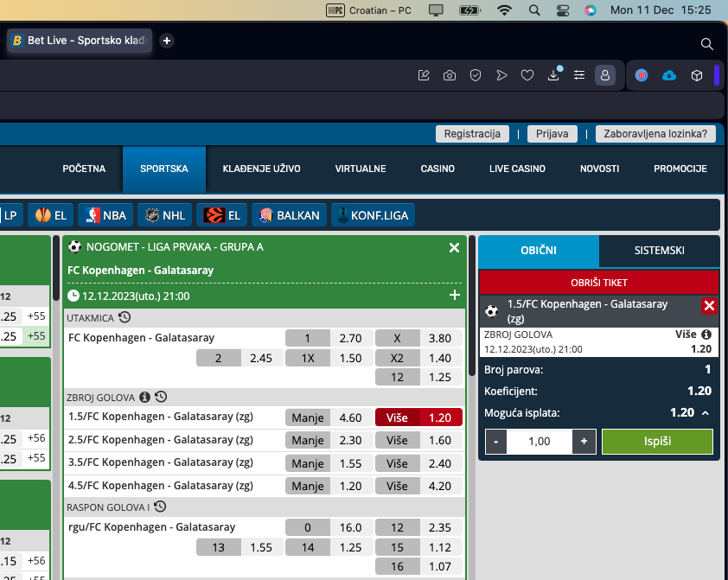Image resolution: width=728 pixels, height=580 pixels.
Task: Select Manje 1.55 for 3.5 goals
Action: pyautogui.click(x=329, y=463)
